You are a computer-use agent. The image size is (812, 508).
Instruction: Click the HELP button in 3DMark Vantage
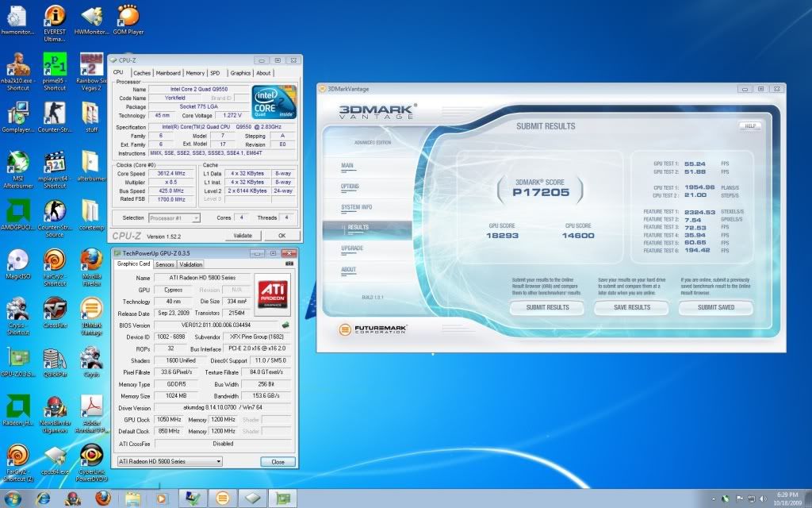pyautogui.click(x=750, y=126)
